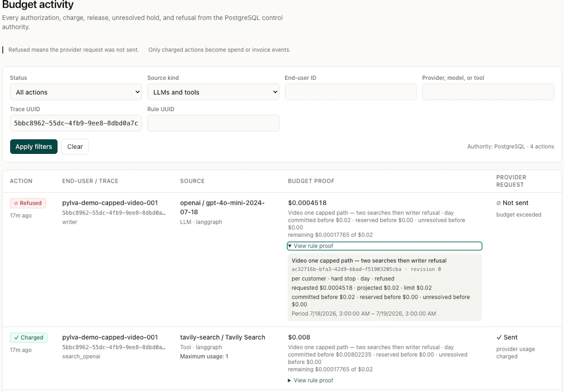Click pylva-demo-capped-video-001 in the Charged row
The width and height of the screenshot is (564, 392).
110,337
